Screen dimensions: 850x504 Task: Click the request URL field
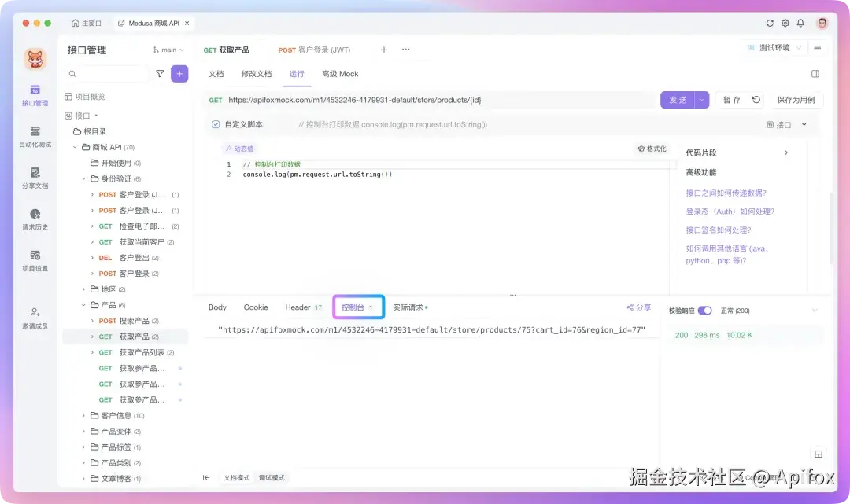click(x=431, y=100)
